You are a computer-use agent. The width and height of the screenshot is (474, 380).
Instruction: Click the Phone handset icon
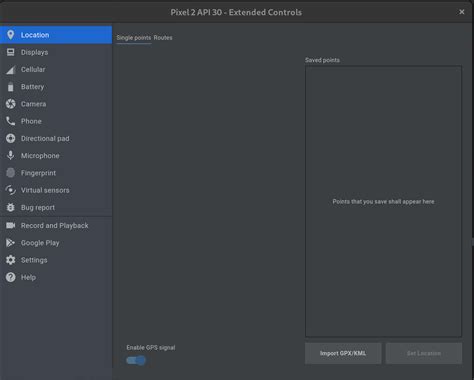11,121
